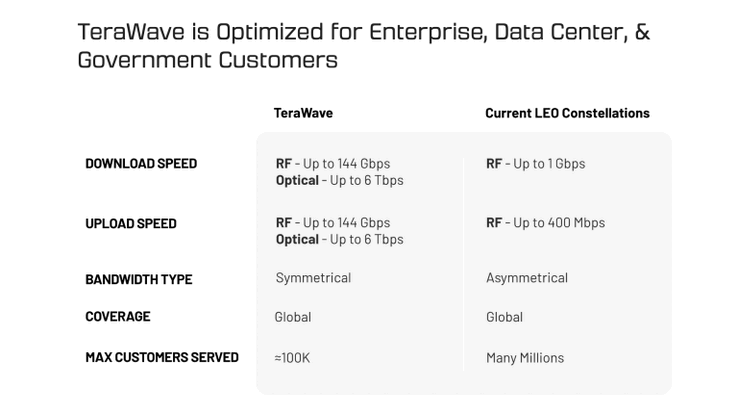Click the DOWNLOAD SPEED row label
738x413 pixels.
coord(141,163)
